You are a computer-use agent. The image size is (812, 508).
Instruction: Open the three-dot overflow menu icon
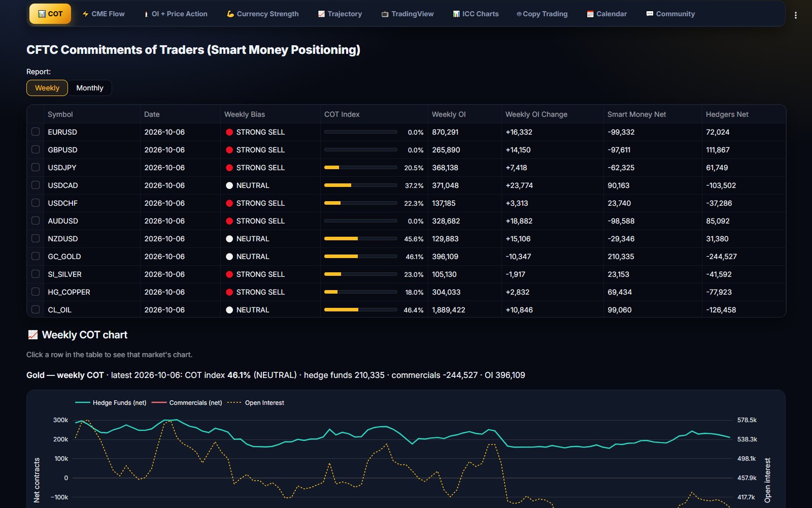(795, 15)
